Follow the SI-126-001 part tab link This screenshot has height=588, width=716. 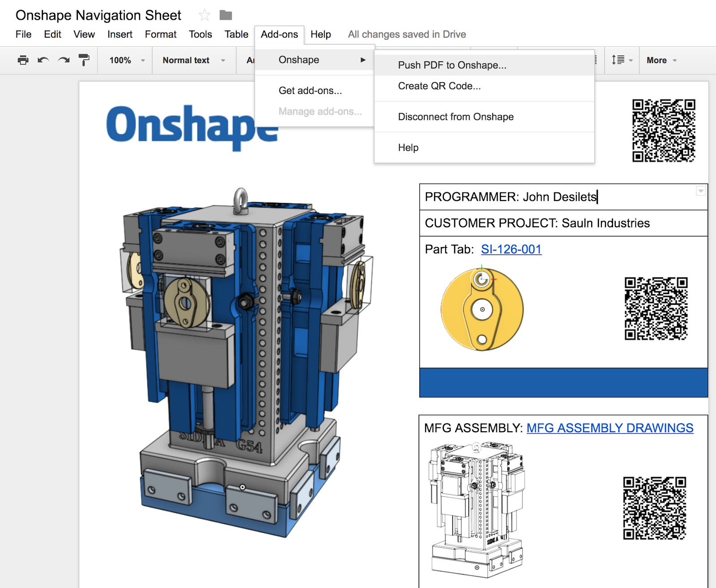tap(511, 249)
